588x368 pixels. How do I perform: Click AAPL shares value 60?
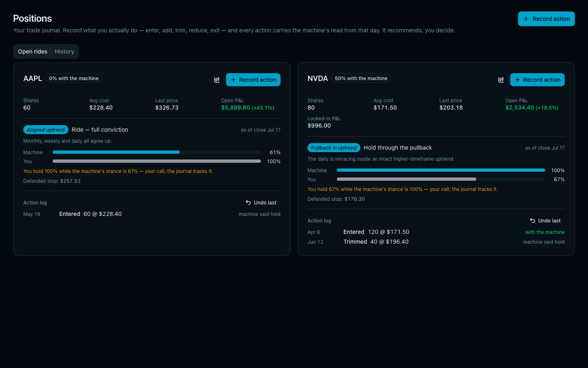coord(27,108)
